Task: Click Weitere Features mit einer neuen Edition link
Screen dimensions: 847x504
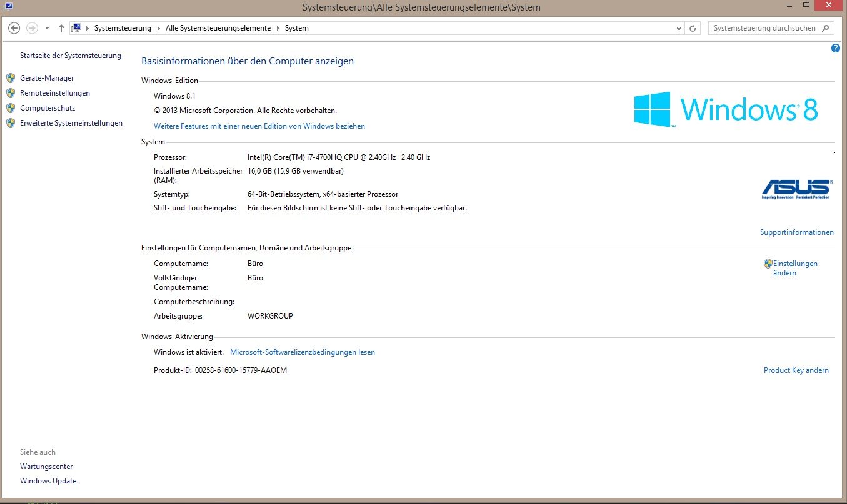Action: [x=259, y=126]
